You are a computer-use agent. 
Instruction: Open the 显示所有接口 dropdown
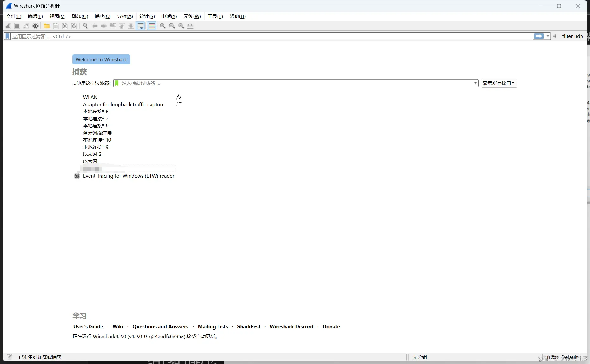(499, 83)
